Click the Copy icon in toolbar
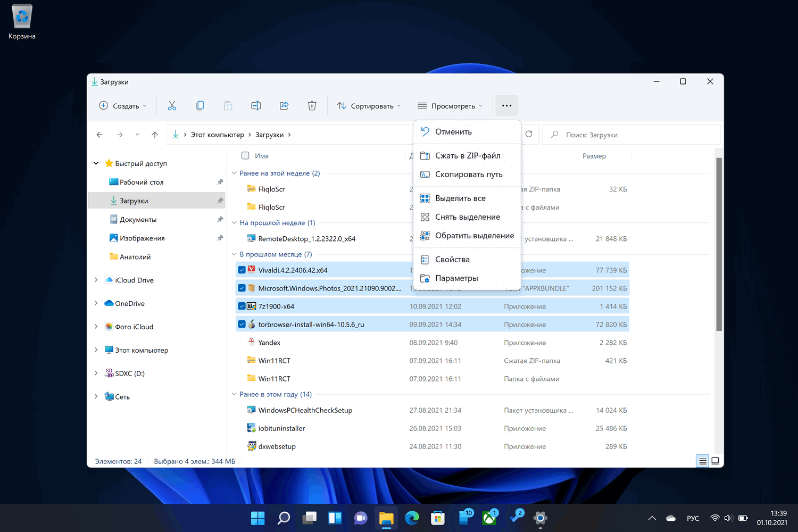798x532 pixels. pos(200,106)
